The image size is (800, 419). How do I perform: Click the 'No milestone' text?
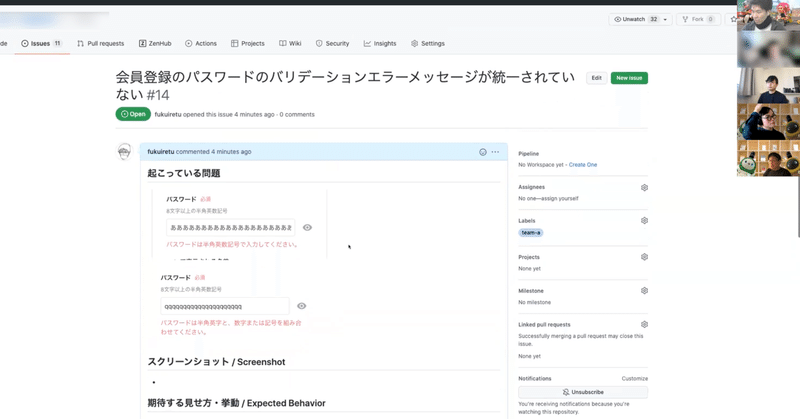click(x=535, y=302)
